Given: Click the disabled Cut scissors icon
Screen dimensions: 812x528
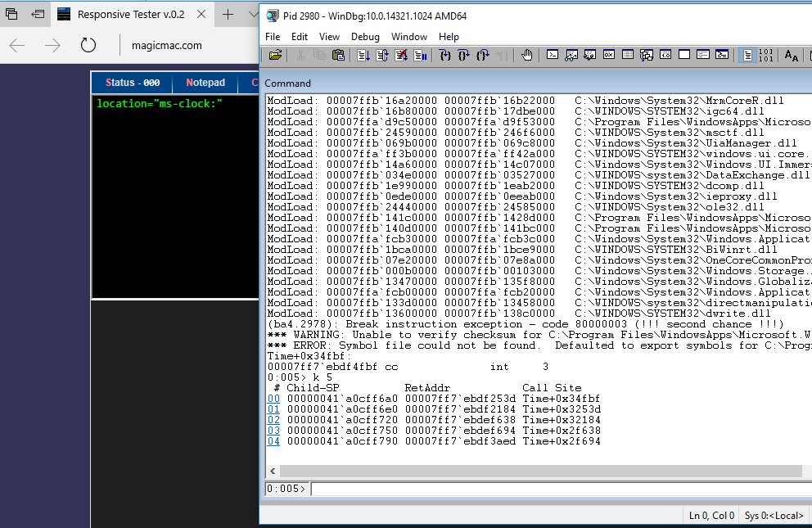Looking at the screenshot, I should click(x=300, y=56).
